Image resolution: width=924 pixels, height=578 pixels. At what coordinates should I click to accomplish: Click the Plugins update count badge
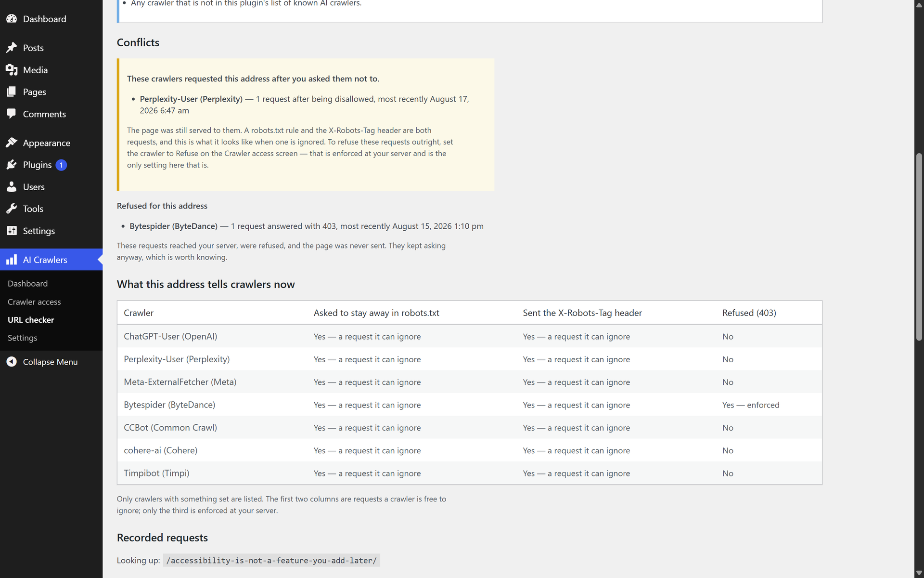pyautogui.click(x=61, y=165)
